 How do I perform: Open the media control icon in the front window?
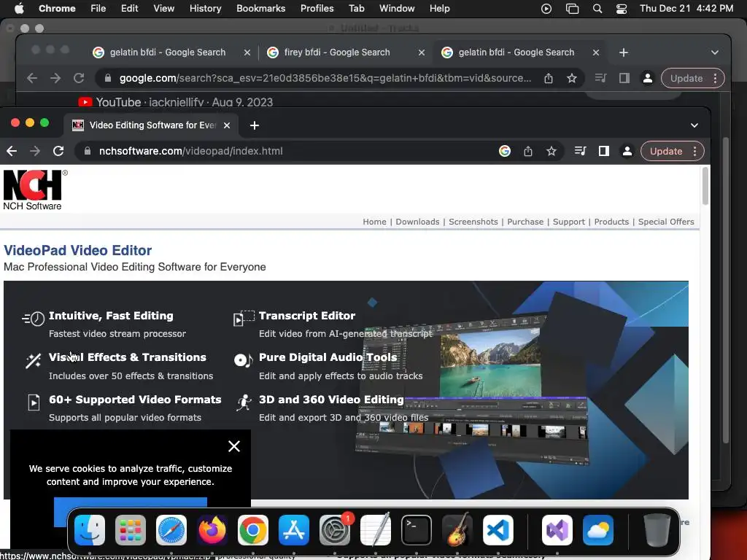580,151
